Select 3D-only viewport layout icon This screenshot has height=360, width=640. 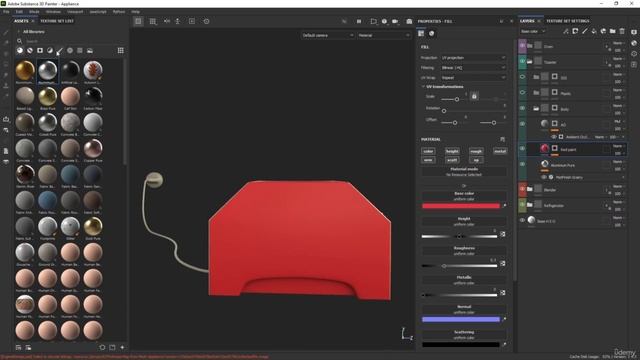138,21
